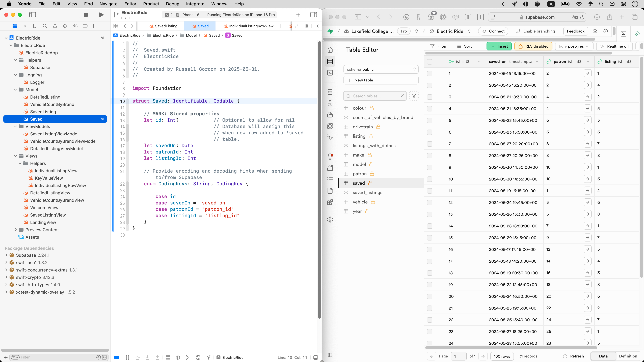The width and height of the screenshot is (644, 362).
Task: Open the schema public dropdown
Action: click(381, 69)
